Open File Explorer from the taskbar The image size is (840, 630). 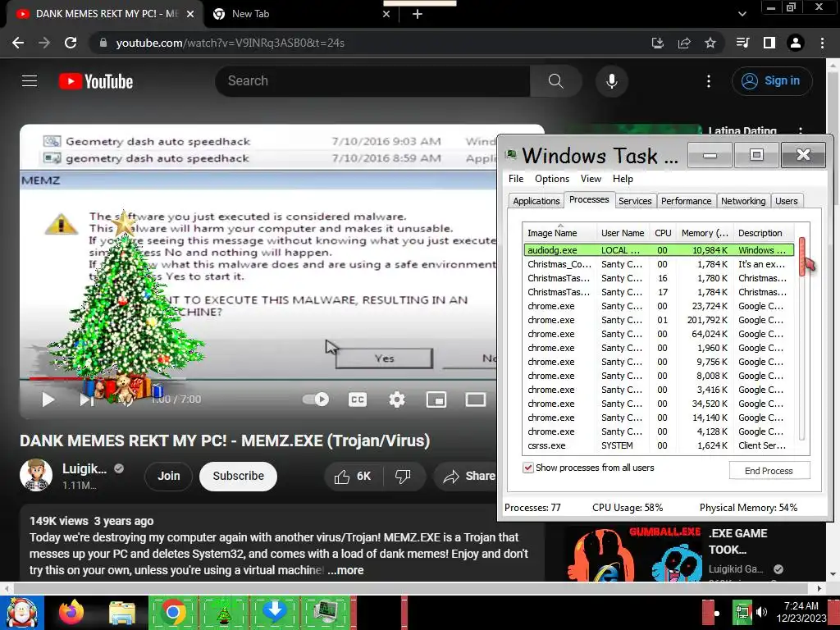(122, 612)
